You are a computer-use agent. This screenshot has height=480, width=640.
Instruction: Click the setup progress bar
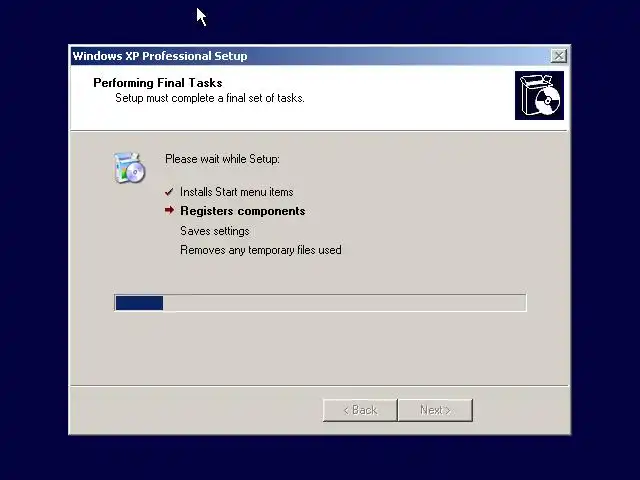pyautogui.click(x=320, y=303)
